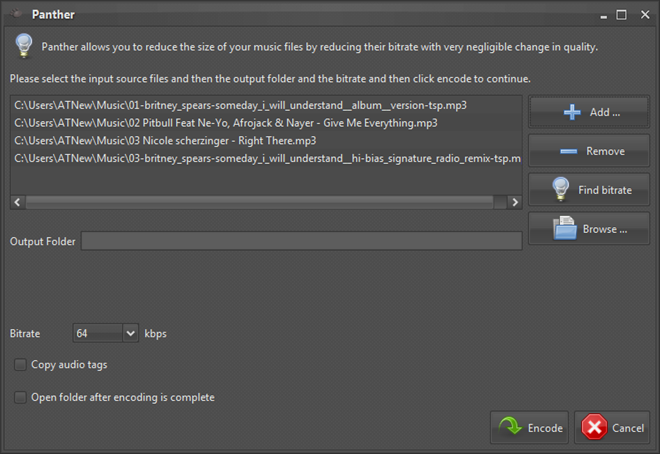
Task: Click the blue plus icon on Add
Action: pyautogui.click(x=572, y=112)
